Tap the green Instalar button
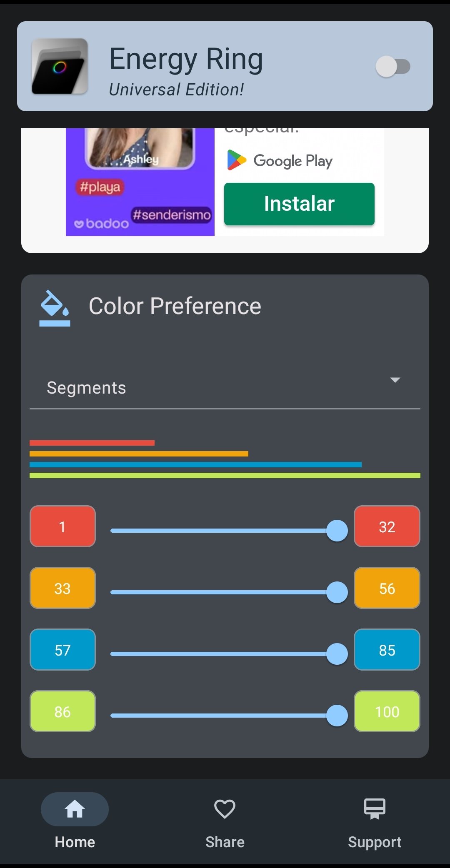Viewport: 450px width, 868px height. [299, 204]
